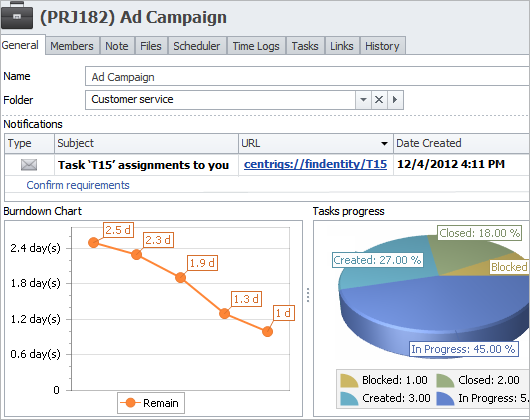
Task: Click the Burndown Chart heading
Action: tap(43, 211)
